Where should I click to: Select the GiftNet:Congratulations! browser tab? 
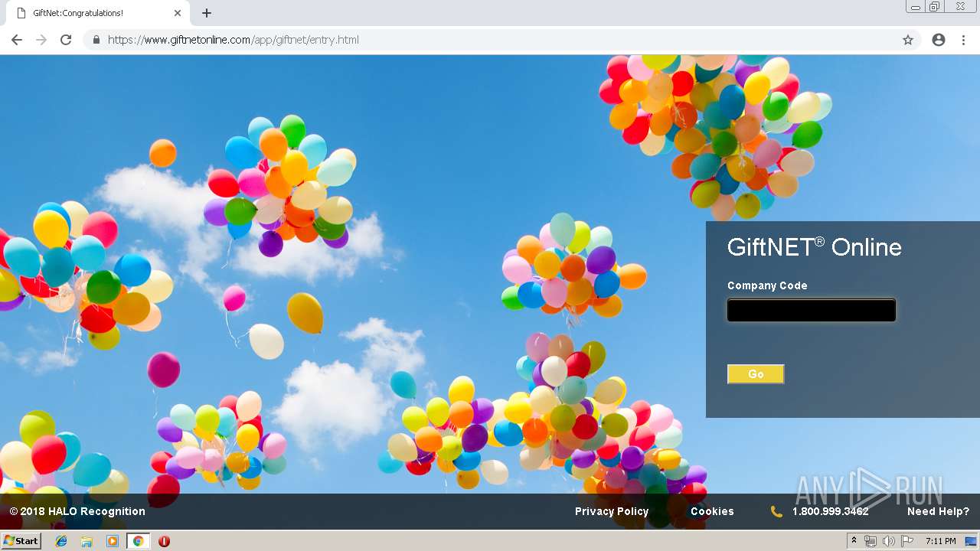[x=97, y=13]
